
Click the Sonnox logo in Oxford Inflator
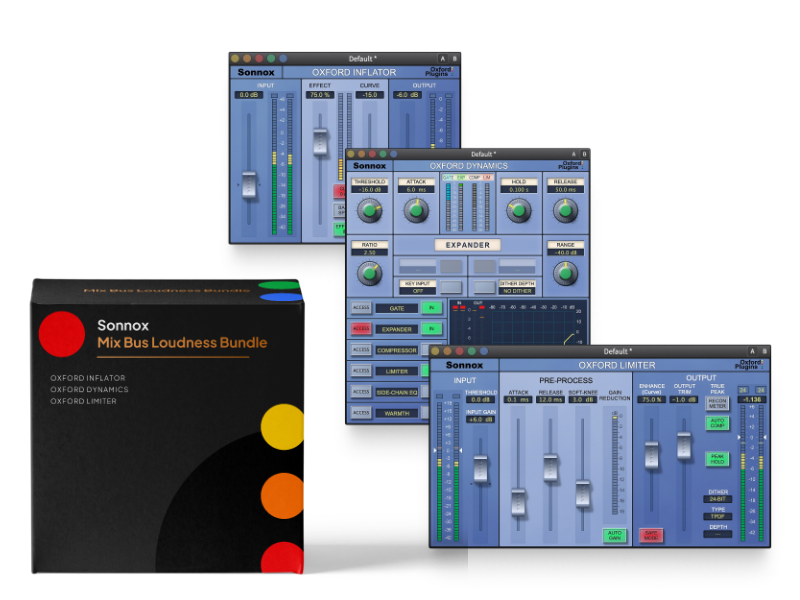256,72
